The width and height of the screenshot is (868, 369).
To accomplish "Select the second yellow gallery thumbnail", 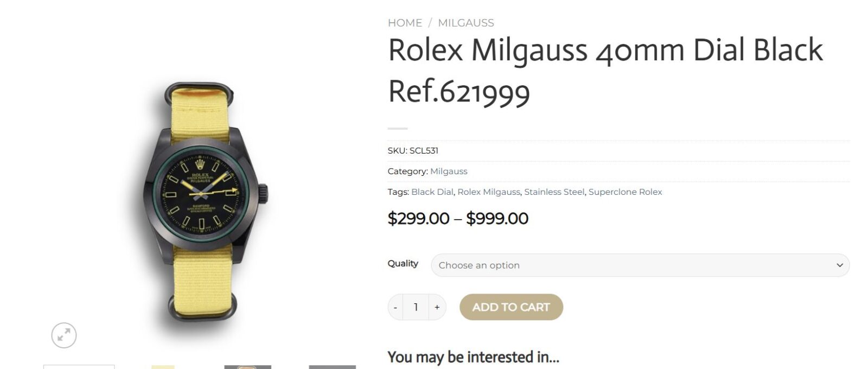I will 163,367.
